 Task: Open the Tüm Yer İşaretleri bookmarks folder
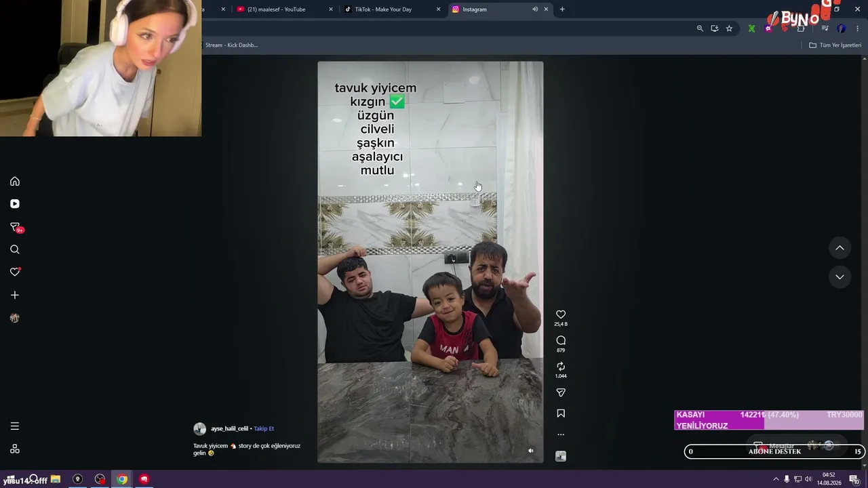pos(835,45)
